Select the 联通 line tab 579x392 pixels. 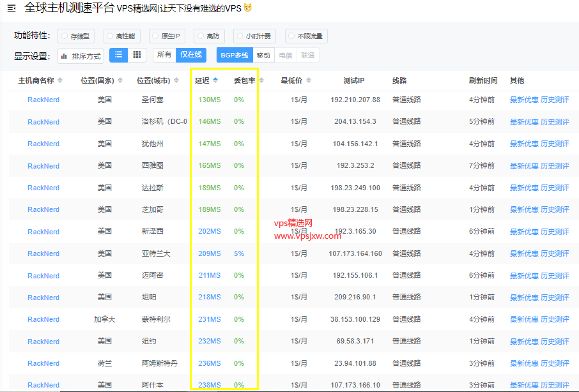pos(307,56)
